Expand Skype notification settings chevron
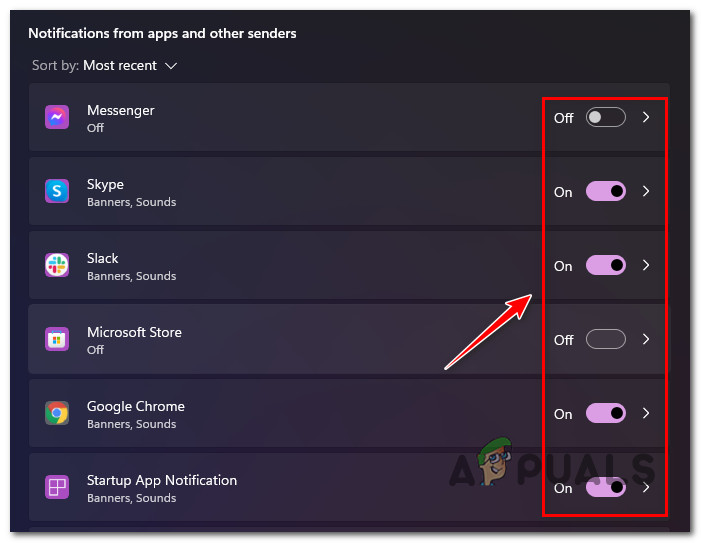This screenshot has width=701, height=543. (x=646, y=191)
